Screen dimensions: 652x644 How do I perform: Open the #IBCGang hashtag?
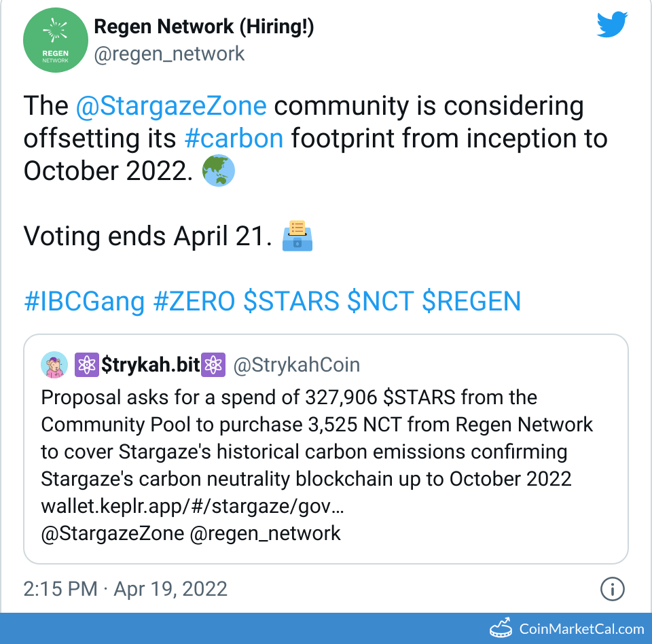[x=84, y=301]
